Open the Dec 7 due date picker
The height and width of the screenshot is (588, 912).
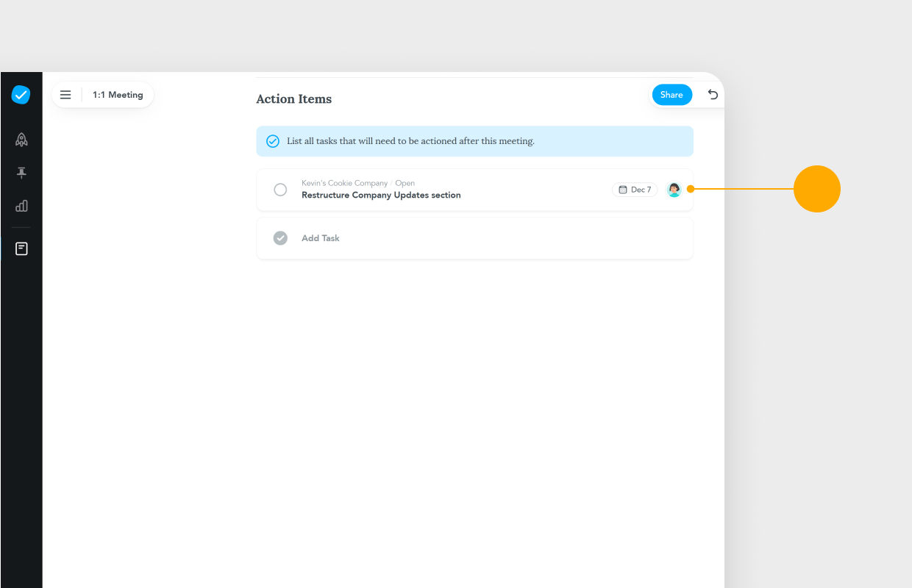click(x=634, y=189)
